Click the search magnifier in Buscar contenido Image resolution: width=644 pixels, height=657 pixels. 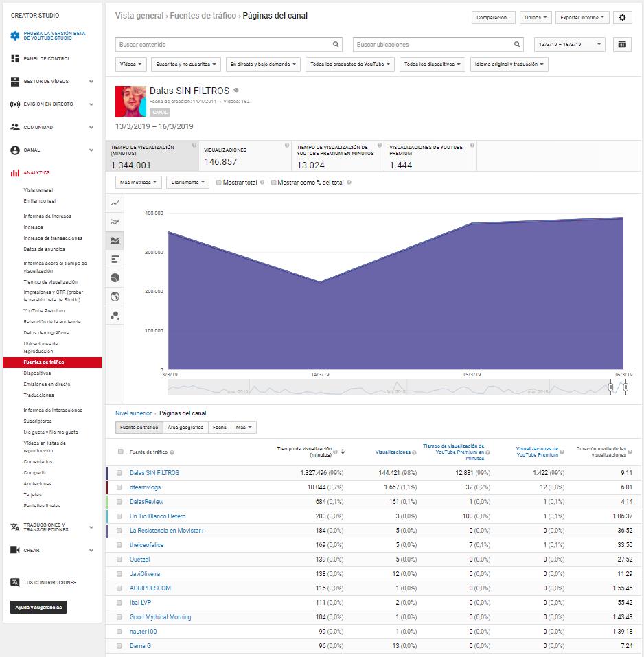point(336,45)
